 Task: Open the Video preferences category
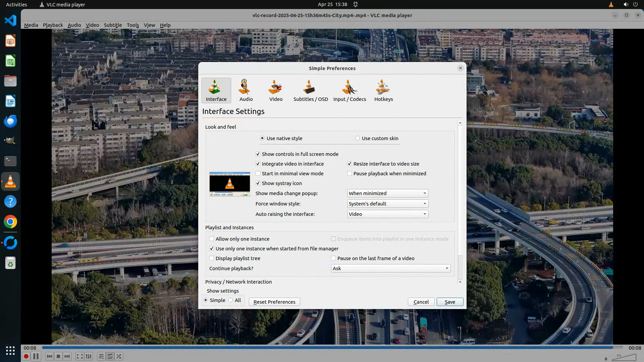click(276, 90)
